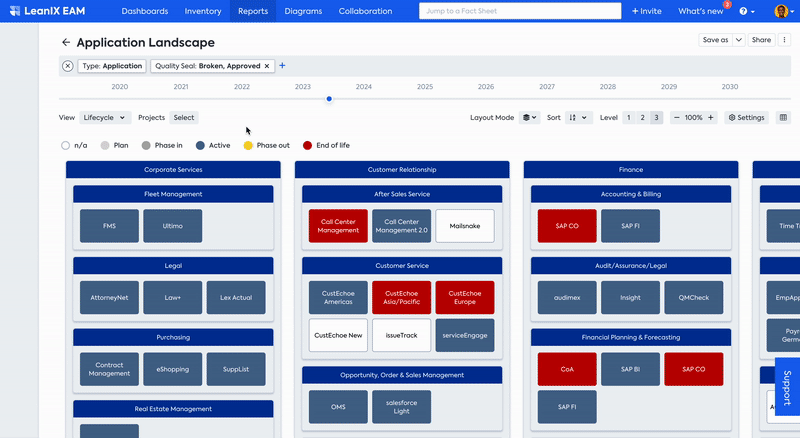The height and width of the screenshot is (438, 800).
Task: Toggle the Phase in legend item
Action: (162, 145)
